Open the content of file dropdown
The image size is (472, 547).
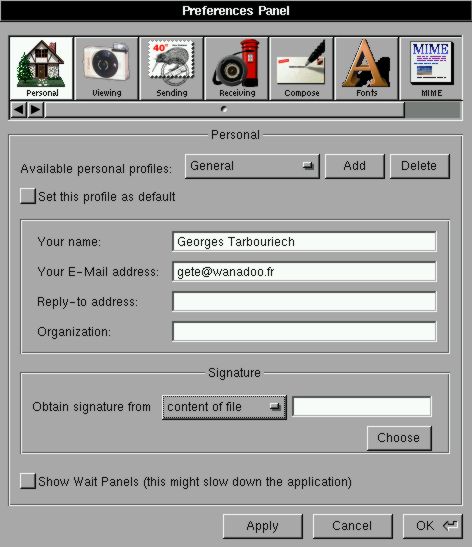coord(224,407)
